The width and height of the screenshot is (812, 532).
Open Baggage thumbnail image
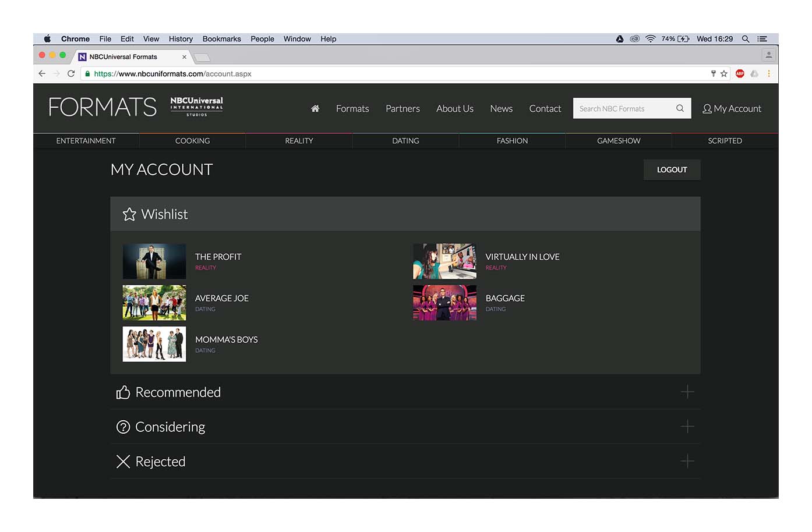pyautogui.click(x=444, y=303)
